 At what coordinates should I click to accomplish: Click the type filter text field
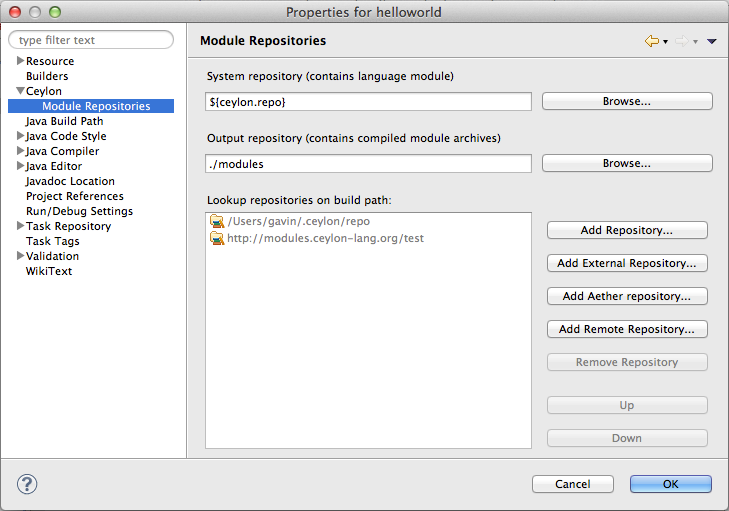click(x=91, y=40)
